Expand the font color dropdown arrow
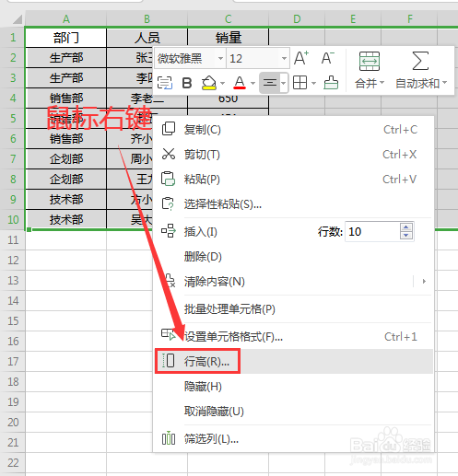The image size is (458, 476). pos(252,83)
